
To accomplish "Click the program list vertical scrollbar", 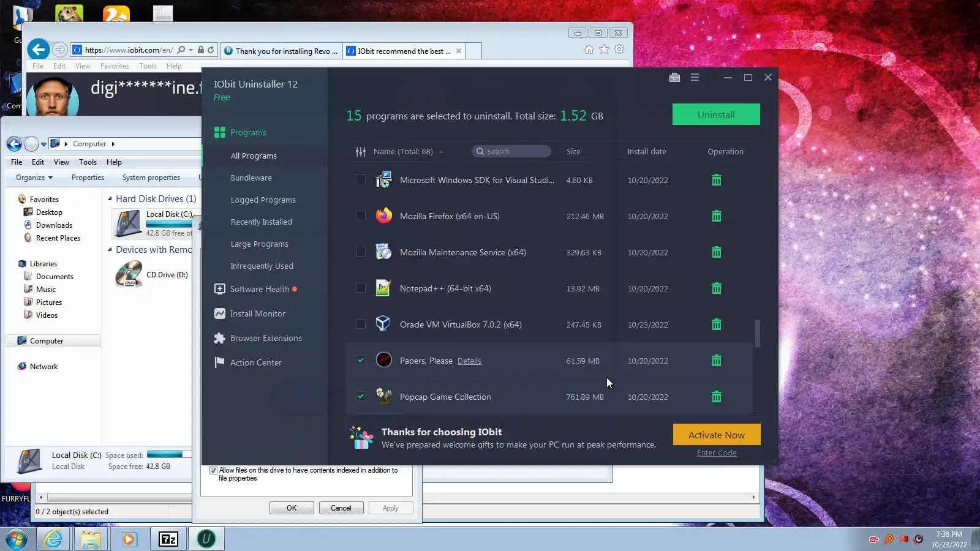I will click(758, 333).
